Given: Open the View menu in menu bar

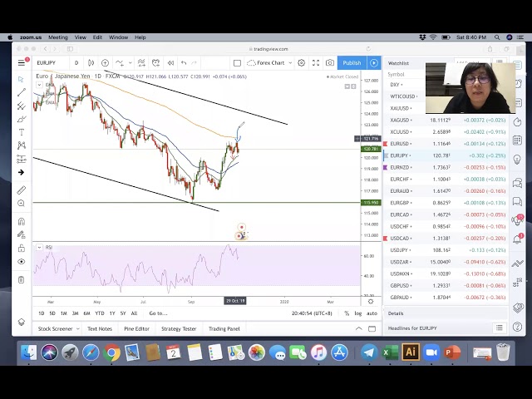Looking at the screenshot, I should point(81,37).
